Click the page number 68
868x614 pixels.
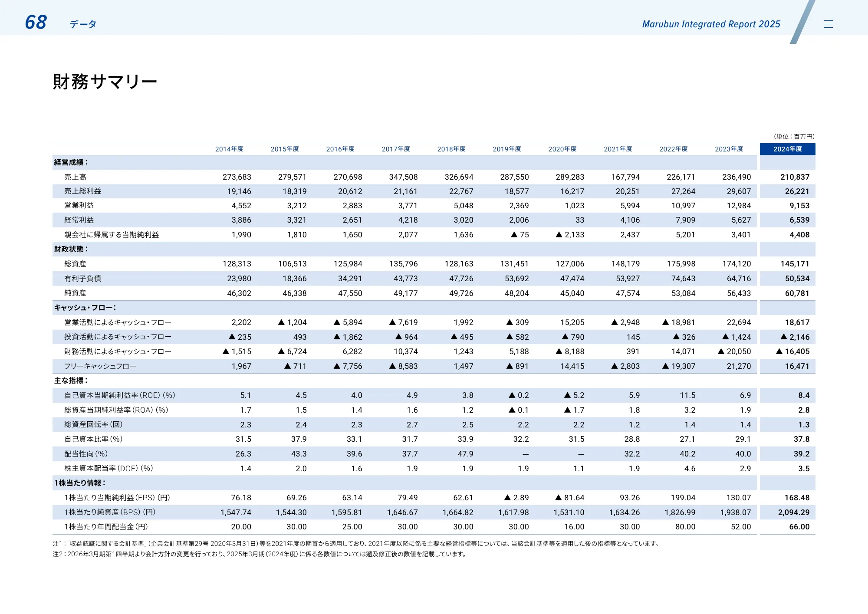click(35, 23)
